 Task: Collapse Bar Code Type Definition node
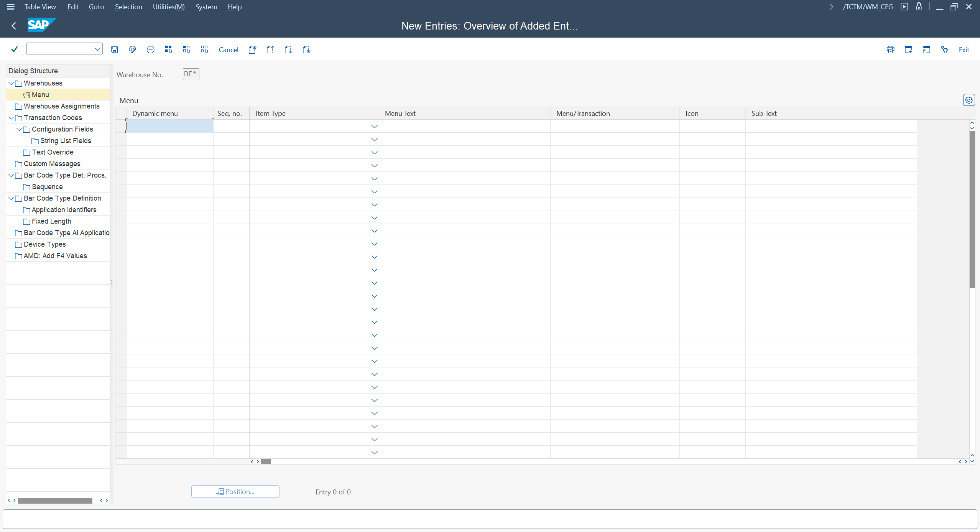click(11, 198)
